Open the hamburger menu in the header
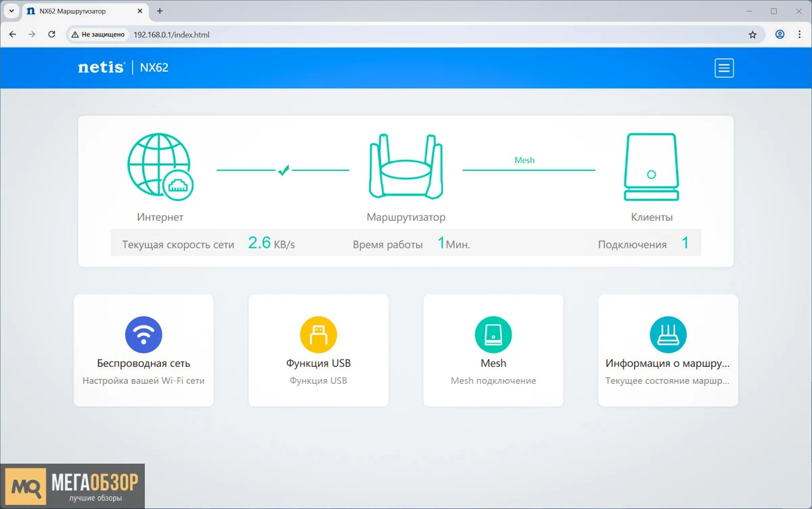Screen dimensions: 812x509 pyautogui.click(x=724, y=68)
